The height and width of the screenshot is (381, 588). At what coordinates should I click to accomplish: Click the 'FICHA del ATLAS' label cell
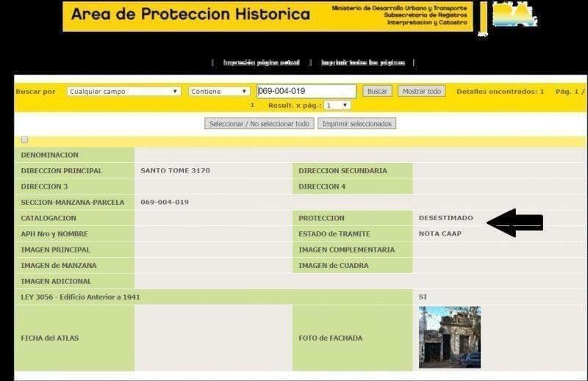click(x=50, y=338)
